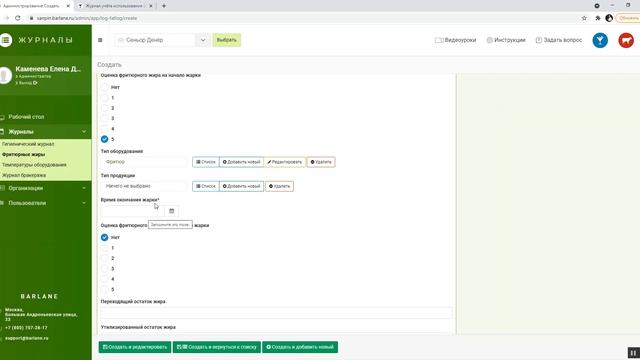The image size is (640, 360).
Task: Click the Обновить browser update button
Action: pos(628,18)
